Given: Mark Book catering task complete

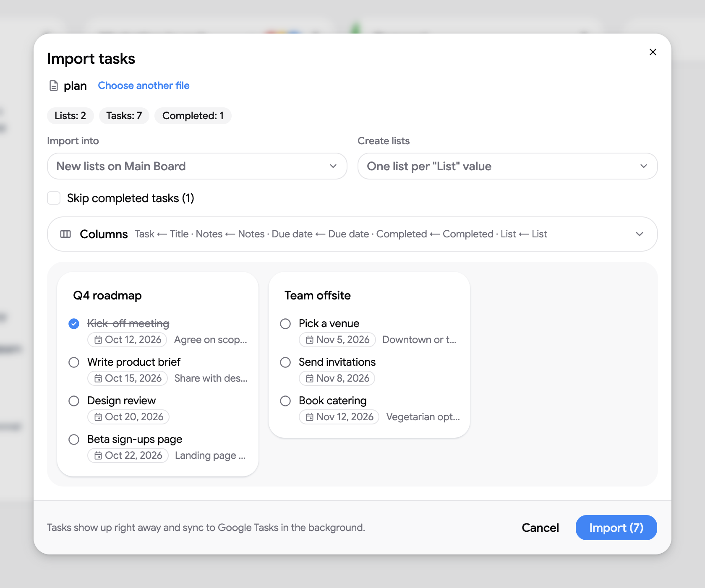Looking at the screenshot, I should click(285, 401).
